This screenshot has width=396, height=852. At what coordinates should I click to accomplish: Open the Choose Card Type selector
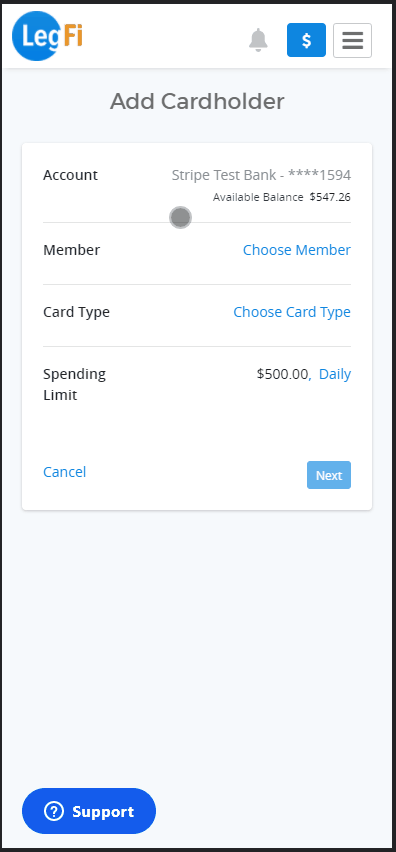(292, 312)
